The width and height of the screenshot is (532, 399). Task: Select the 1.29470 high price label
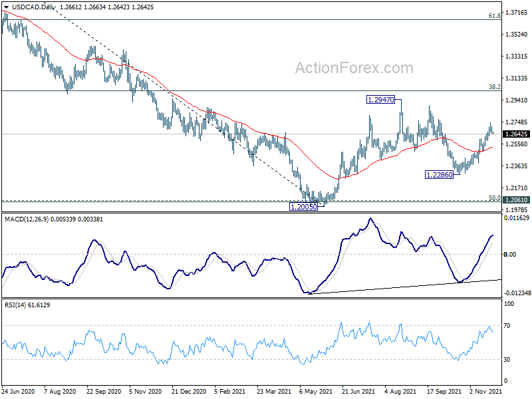[x=381, y=100]
